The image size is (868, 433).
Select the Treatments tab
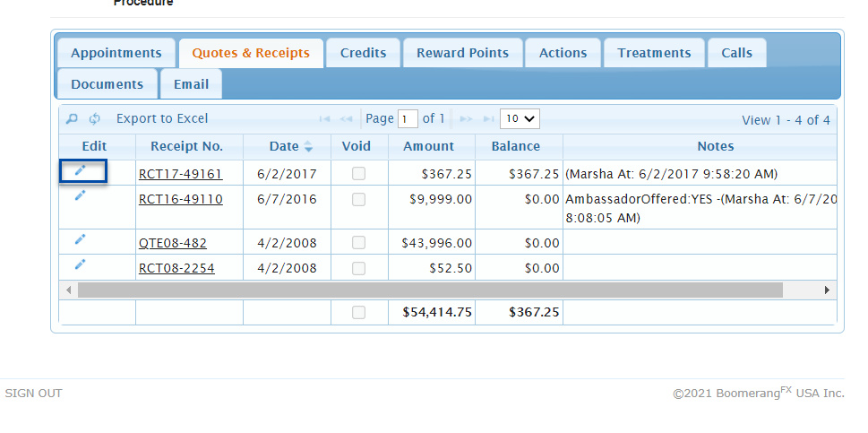(654, 53)
